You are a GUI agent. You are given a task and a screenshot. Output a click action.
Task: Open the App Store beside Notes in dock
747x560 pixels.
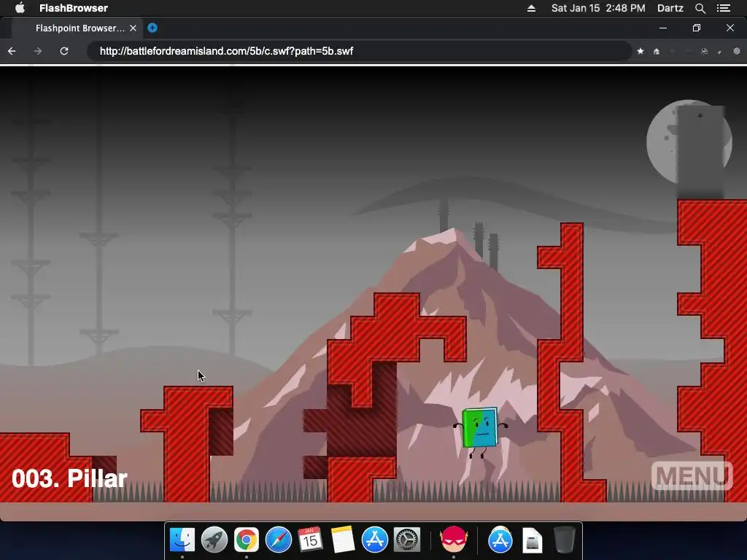(375, 540)
